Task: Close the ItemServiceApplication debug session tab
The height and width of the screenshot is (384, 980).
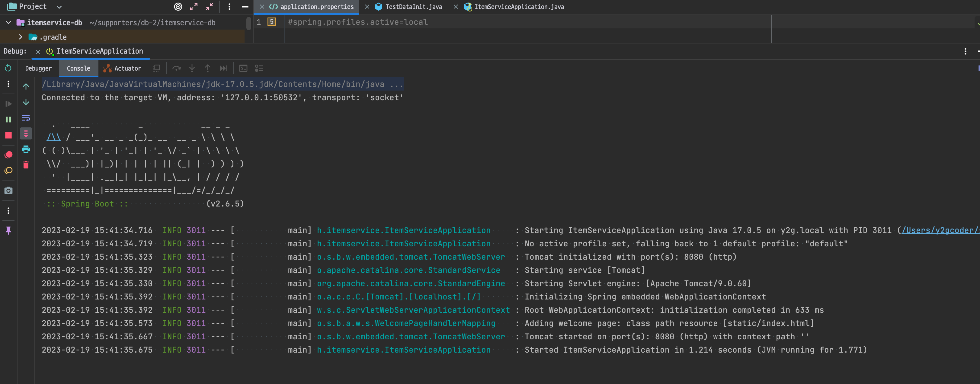Action: pyautogui.click(x=38, y=51)
